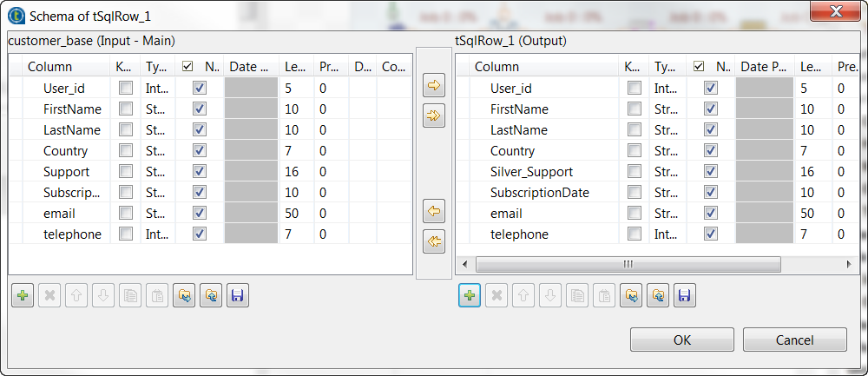Open type cell for input User_id
Image resolution: width=868 pixels, height=376 pixels.
pyautogui.click(x=158, y=88)
